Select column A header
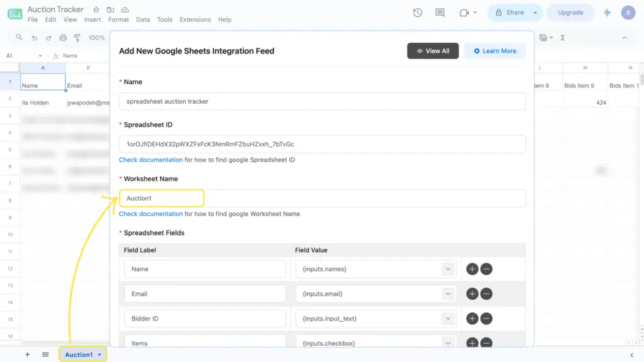 coord(43,68)
